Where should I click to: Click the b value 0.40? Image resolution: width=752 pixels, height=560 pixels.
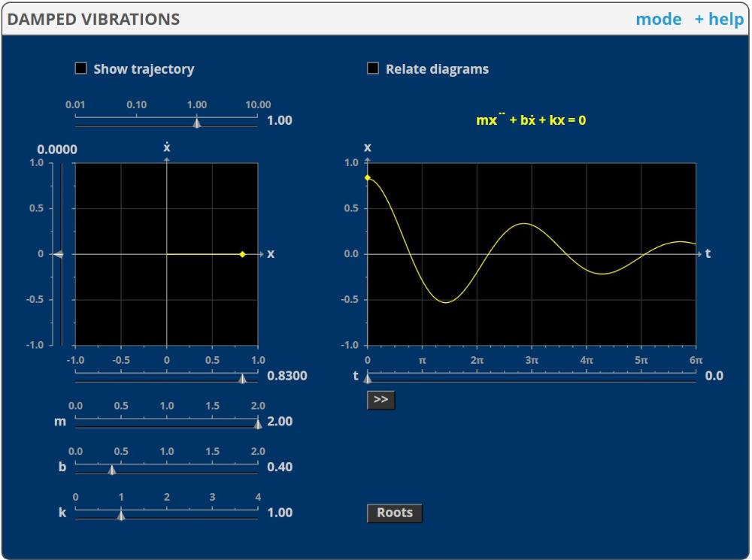click(280, 467)
